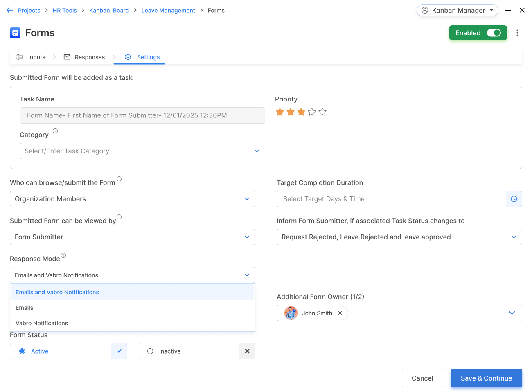The height and width of the screenshot is (392, 532).
Task: Click the Task Name field
Action: (x=142, y=115)
